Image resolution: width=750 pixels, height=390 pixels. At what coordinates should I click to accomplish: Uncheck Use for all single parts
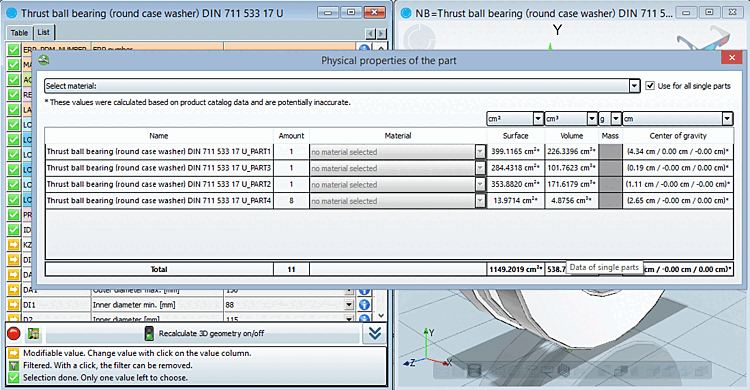point(650,86)
